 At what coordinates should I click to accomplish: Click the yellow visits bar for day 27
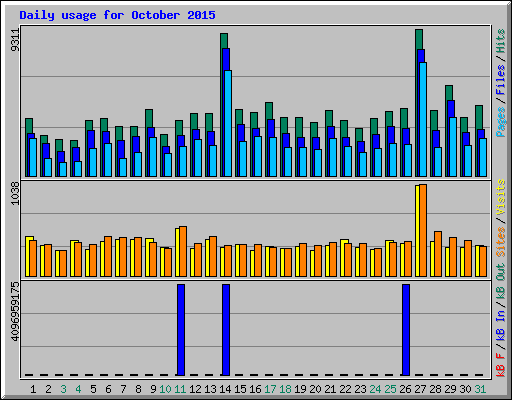pos(417,231)
